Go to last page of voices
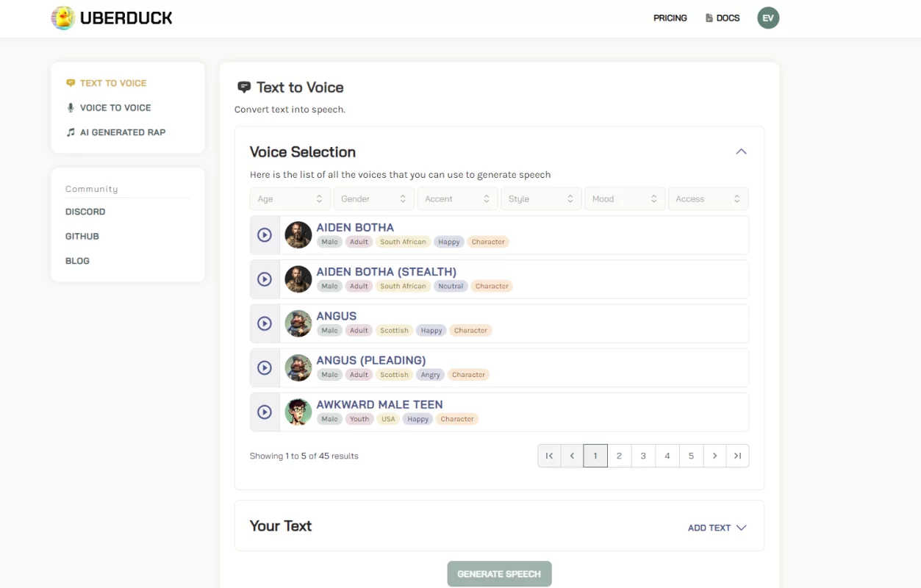This screenshot has height=588, width=921. click(x=737, y=456)
